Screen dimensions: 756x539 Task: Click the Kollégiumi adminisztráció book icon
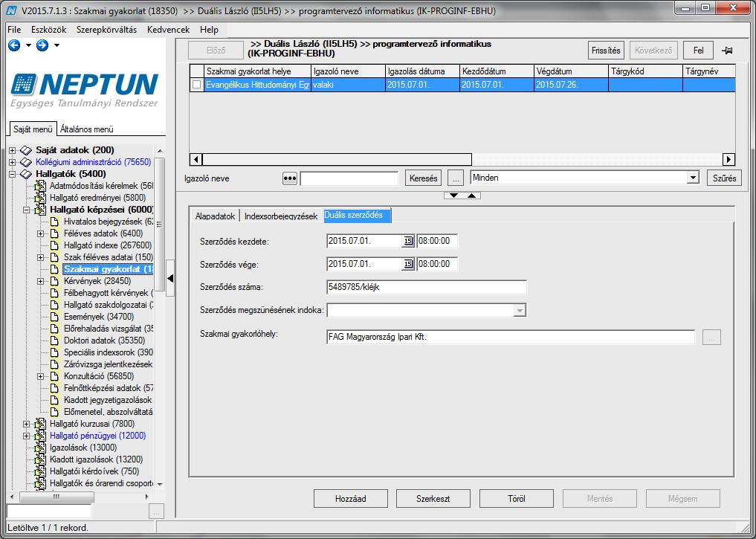pos(26,163)
